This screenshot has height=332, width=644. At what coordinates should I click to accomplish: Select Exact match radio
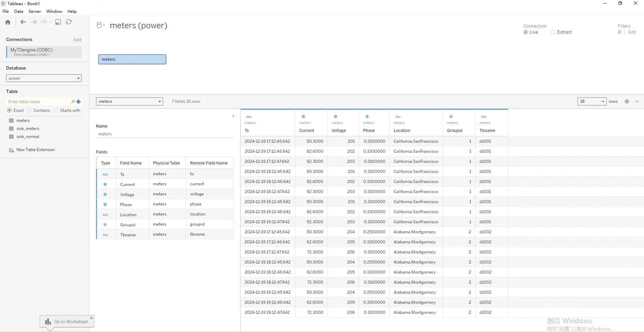pos(9,110)
